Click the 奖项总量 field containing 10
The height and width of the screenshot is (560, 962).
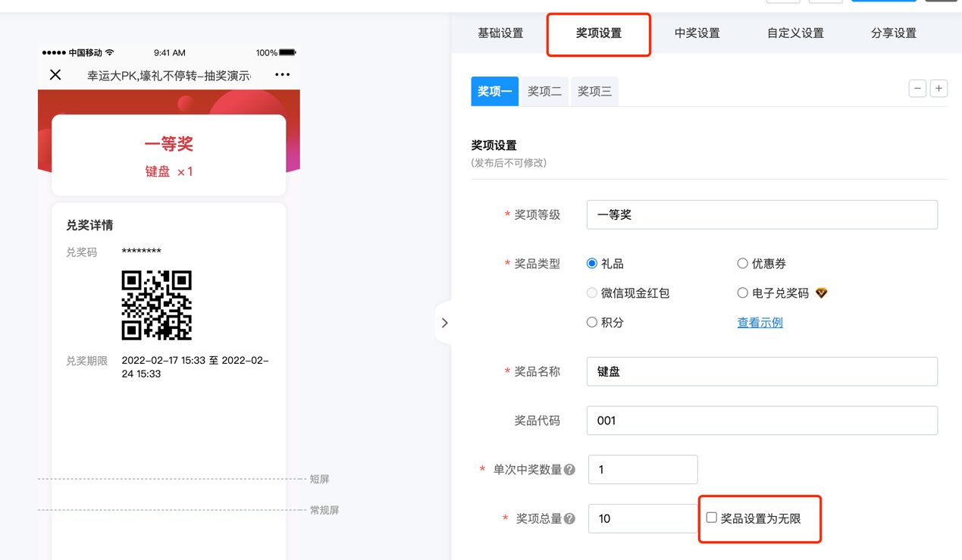tap(643, 519)
